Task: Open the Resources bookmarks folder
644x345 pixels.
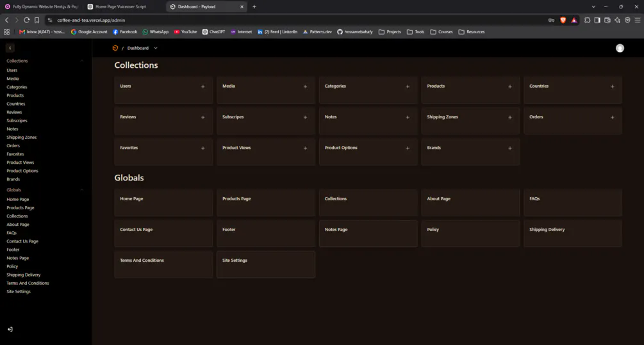Action: (x=472, y=32)
